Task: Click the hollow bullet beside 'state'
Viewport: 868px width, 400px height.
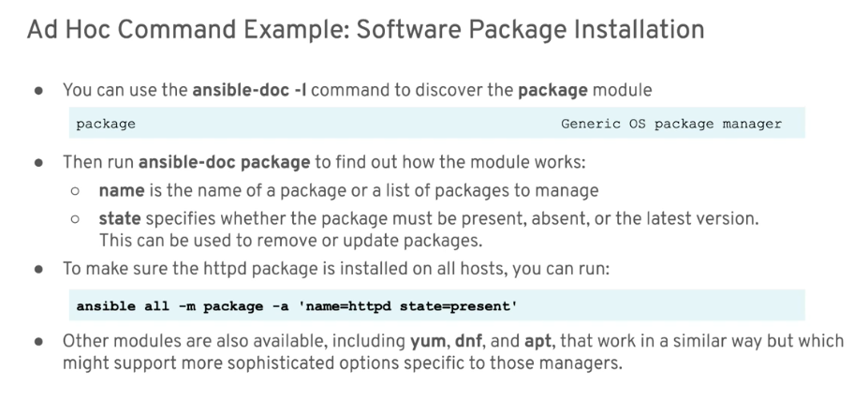Action: click(75, 219)
